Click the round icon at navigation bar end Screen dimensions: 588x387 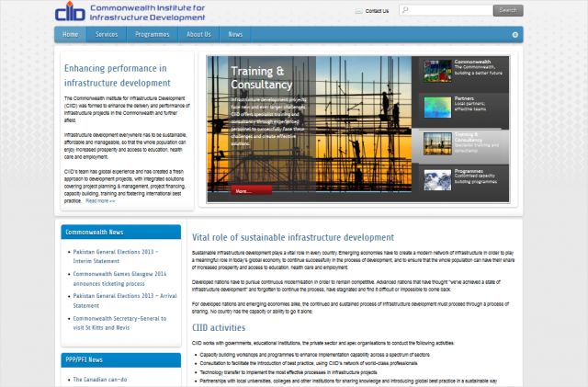click(x=515, y=35)
